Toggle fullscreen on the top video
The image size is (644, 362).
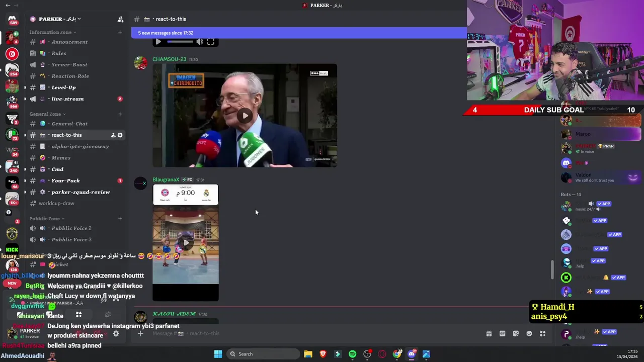pyautogui.click(x=211, y=42)
